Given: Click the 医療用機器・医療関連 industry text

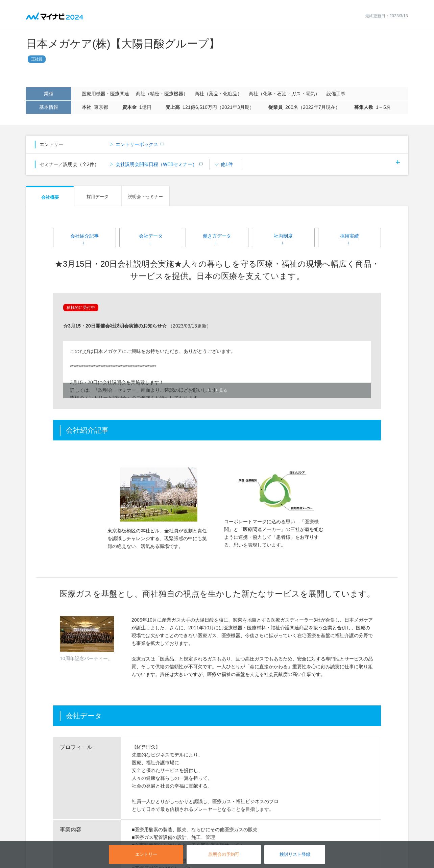Looking at the screenshot, I should pos(105,94).
